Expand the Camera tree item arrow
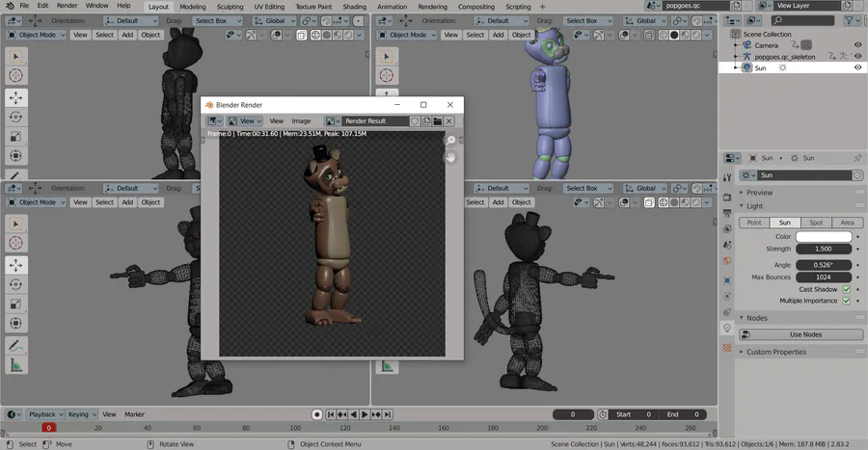 pyautogui.click(x=736, y=45)
